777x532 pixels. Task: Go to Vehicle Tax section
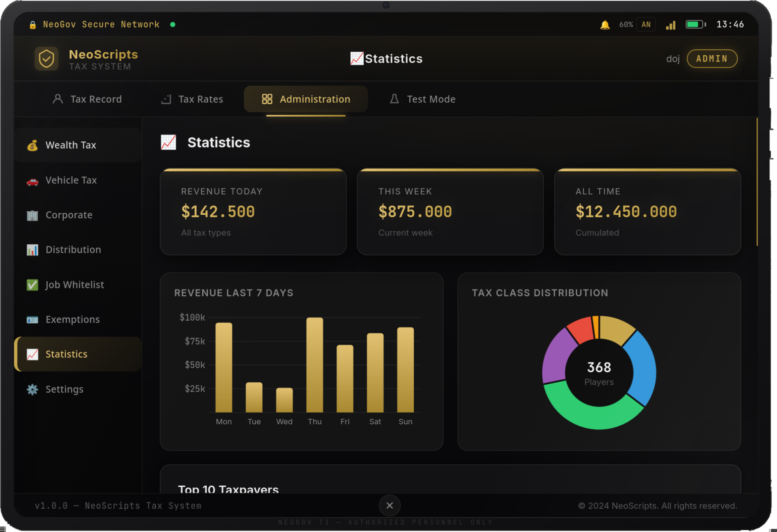click(78, 180)
